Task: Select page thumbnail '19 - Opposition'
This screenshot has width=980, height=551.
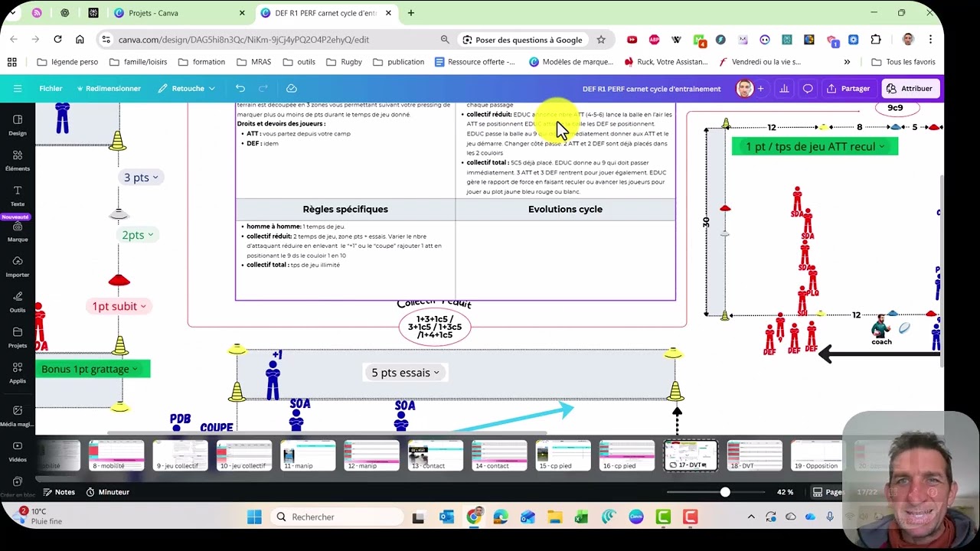Action: click(817, 455)
